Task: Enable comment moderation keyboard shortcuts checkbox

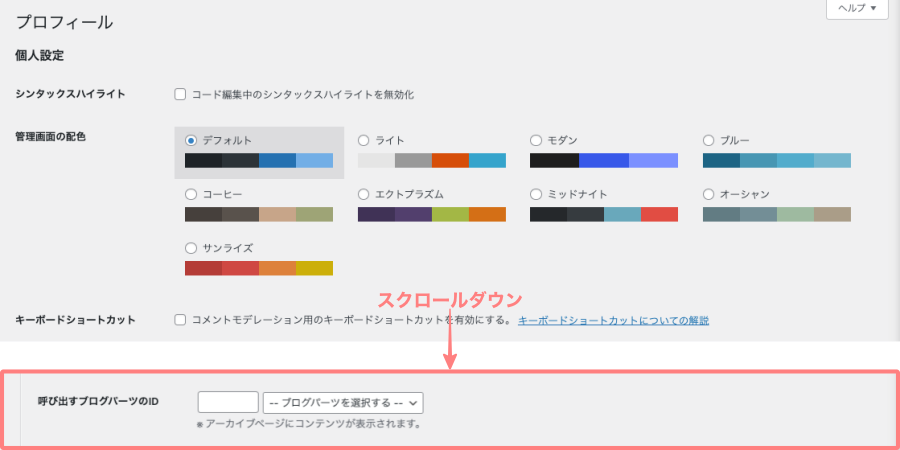Action: pyautogui.click(x=181, y=320)
